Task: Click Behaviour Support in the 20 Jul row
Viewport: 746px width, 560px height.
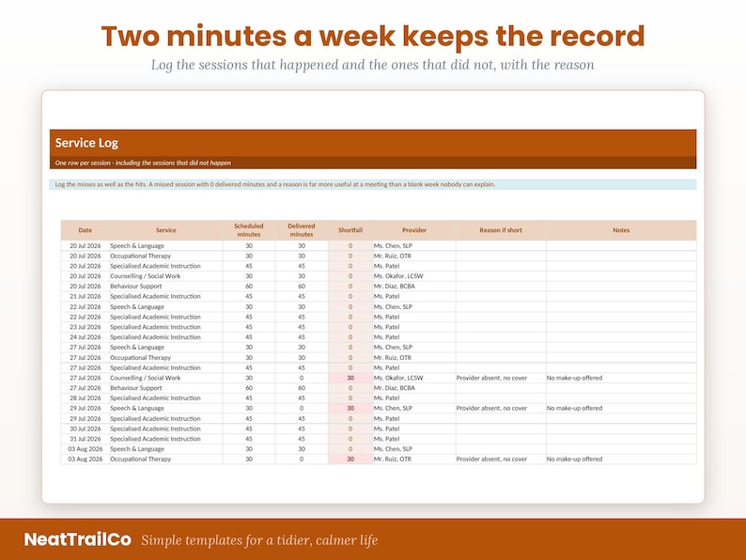Action: pyautogui.click(x=136, y=287)
